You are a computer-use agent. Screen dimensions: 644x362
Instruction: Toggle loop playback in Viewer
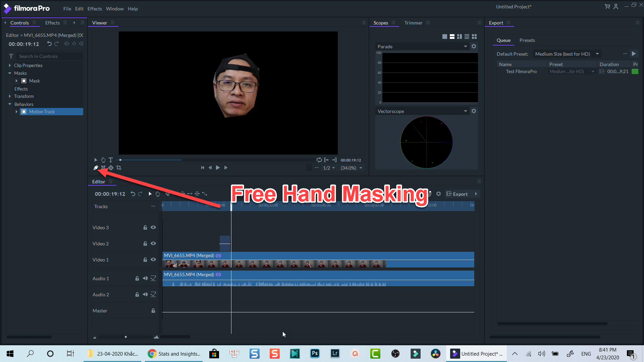[x=319, y=160]
